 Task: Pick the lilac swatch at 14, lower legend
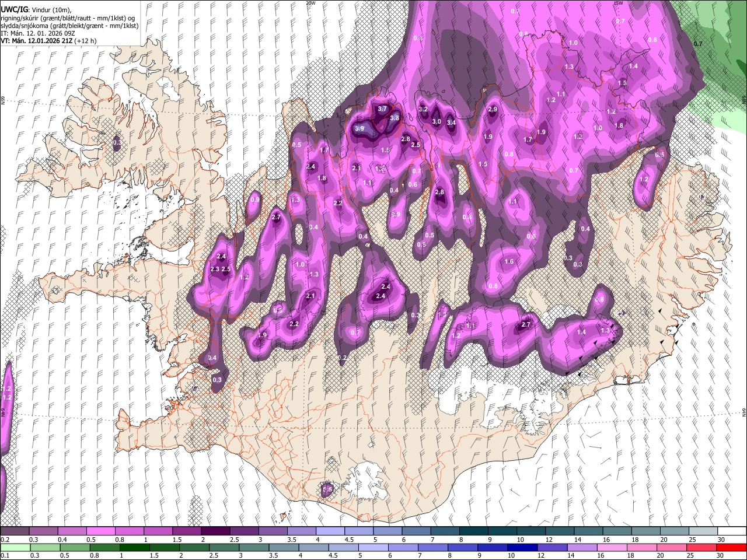582,547
